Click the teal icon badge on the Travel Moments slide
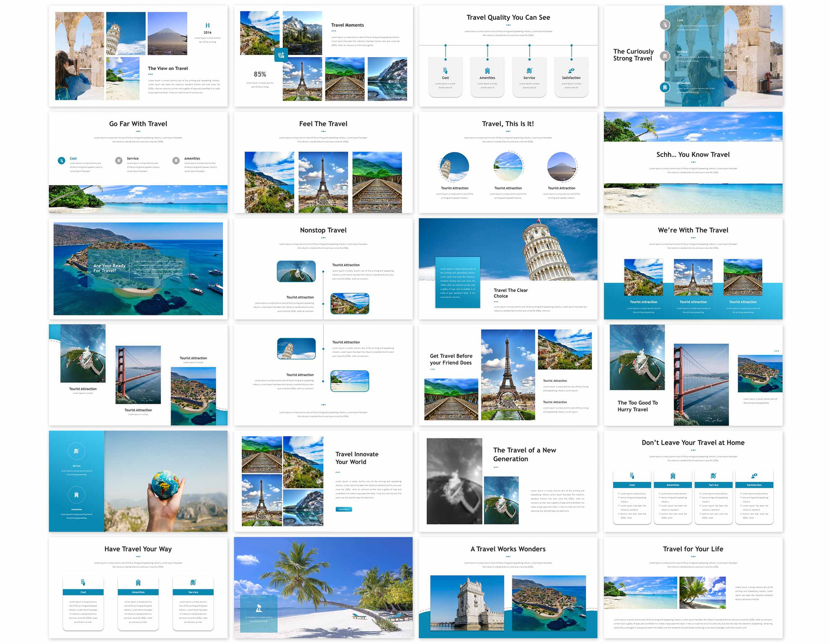830x644 pixels. click(x=281, y=53)
